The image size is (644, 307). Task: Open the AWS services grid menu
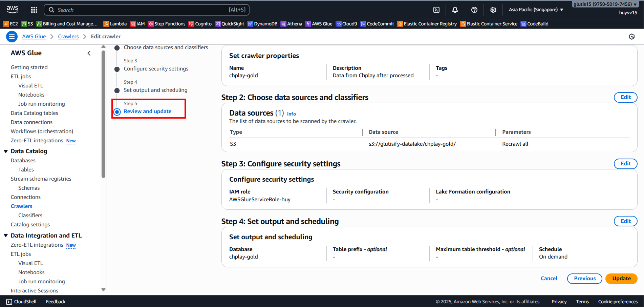(x=34, y=10)
